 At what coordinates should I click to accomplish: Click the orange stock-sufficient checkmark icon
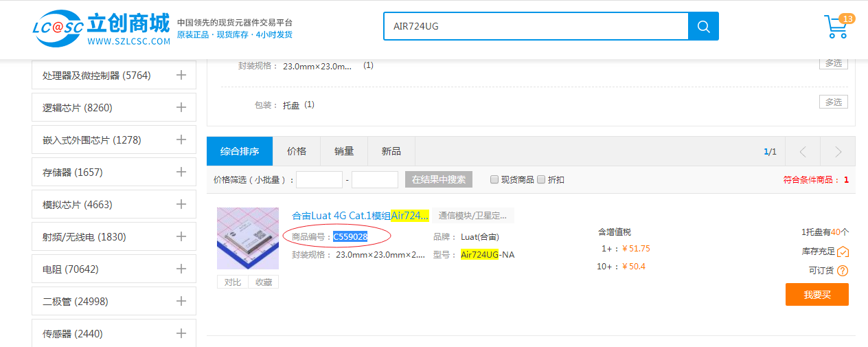(x=843, y=251)
